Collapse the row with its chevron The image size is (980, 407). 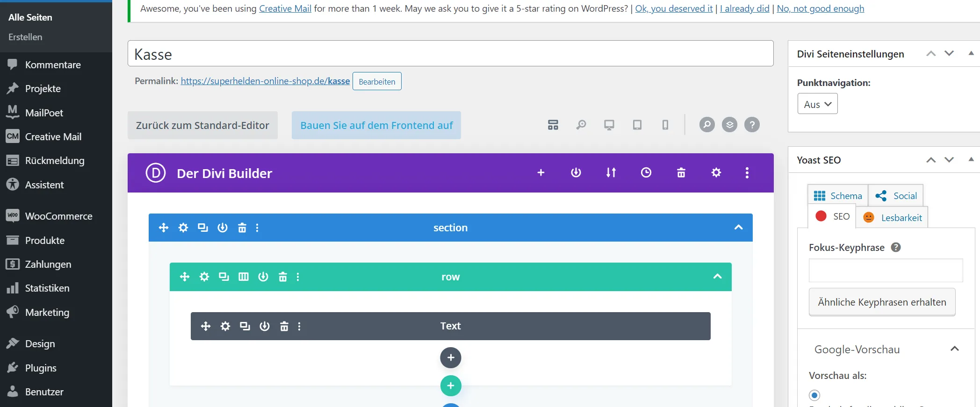(x=718, y=277)
